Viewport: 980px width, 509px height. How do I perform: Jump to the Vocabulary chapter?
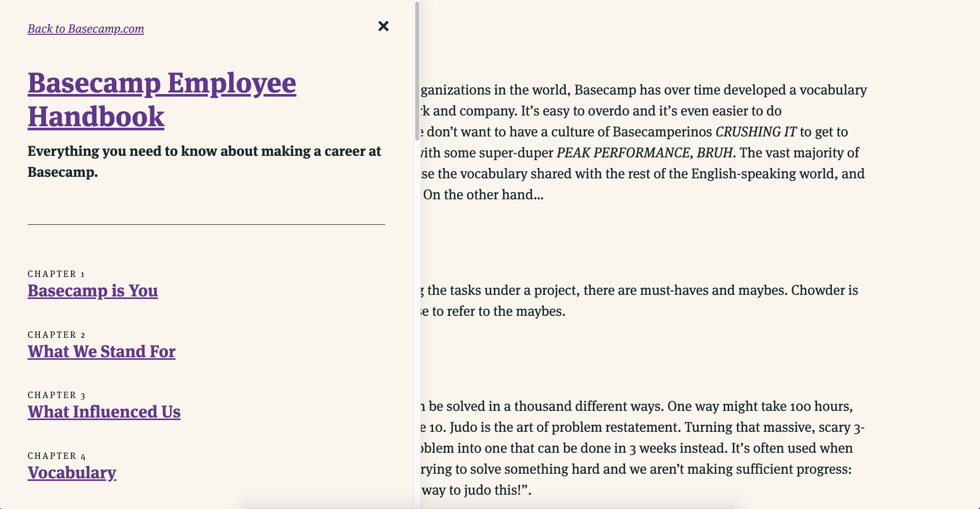72,473
